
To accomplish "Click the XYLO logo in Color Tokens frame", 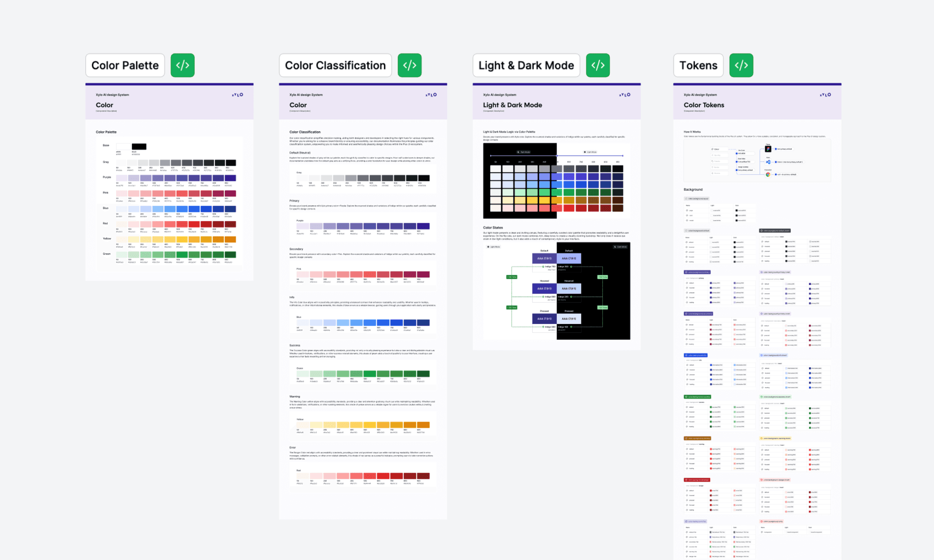I will [825, 95].
